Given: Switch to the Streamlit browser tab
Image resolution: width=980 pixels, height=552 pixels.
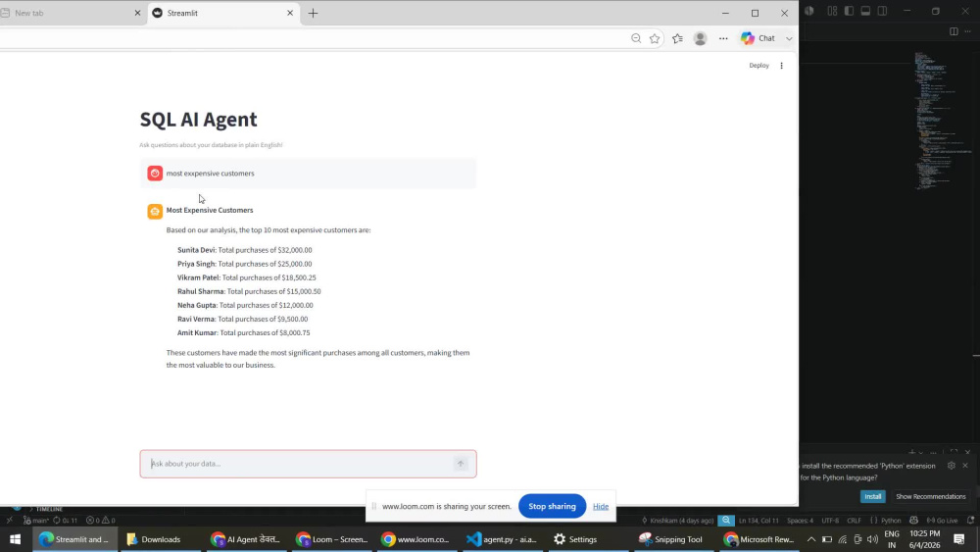Looking at the screenshot, I should [223, 13].
